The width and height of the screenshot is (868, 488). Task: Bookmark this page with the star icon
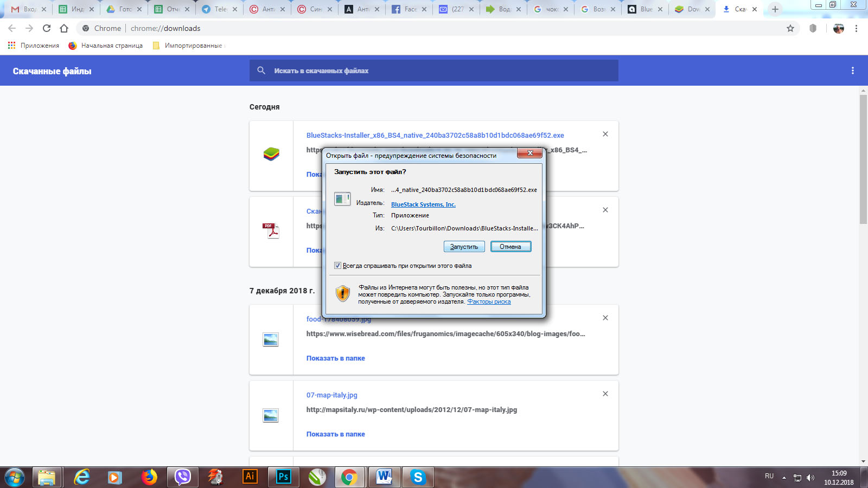pyautogui.click(x=790, y=28)
